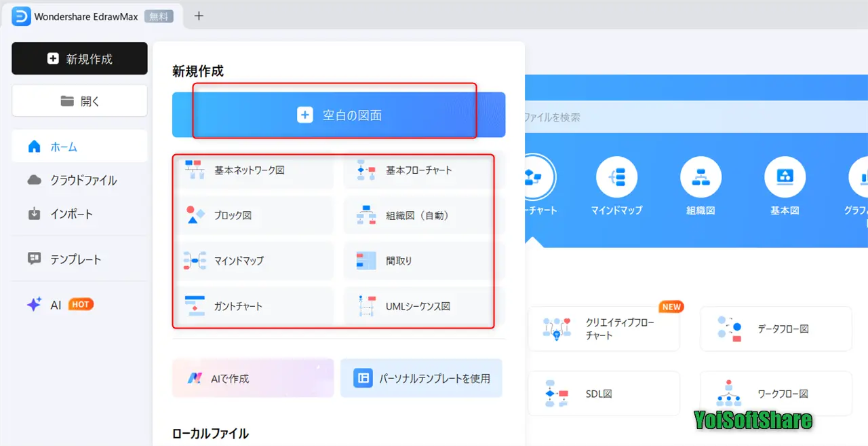The image size is (868, 446).
Task: Click the 基本ネットワーク図 icon
Action: click(195, 170)
